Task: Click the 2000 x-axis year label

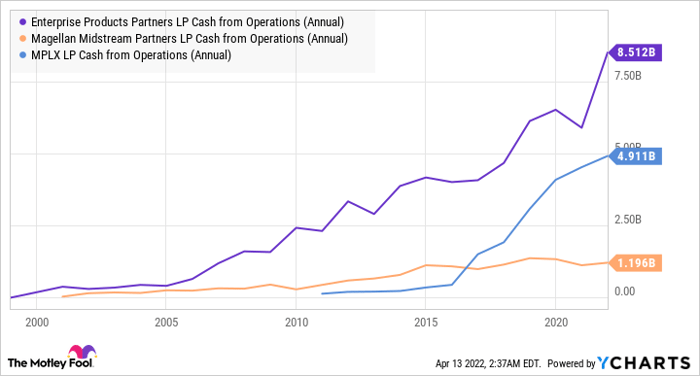Action: click(x=37, y=322)
